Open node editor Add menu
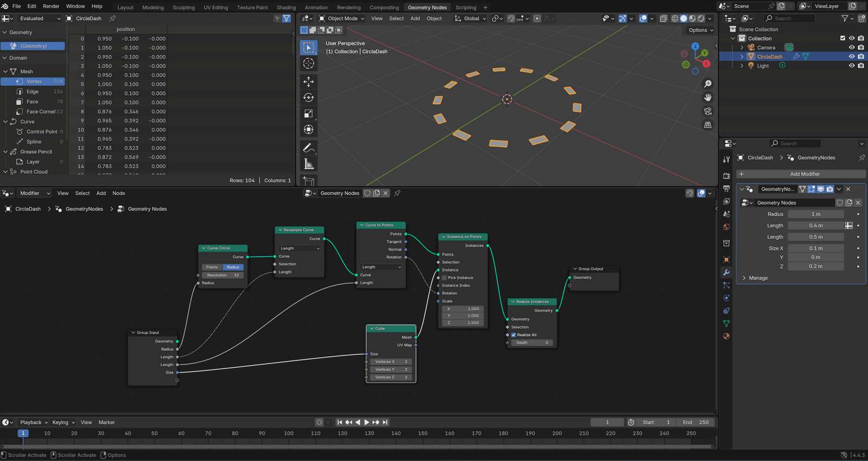The height and width of the screenshot is (461, 868). point(101,193)
